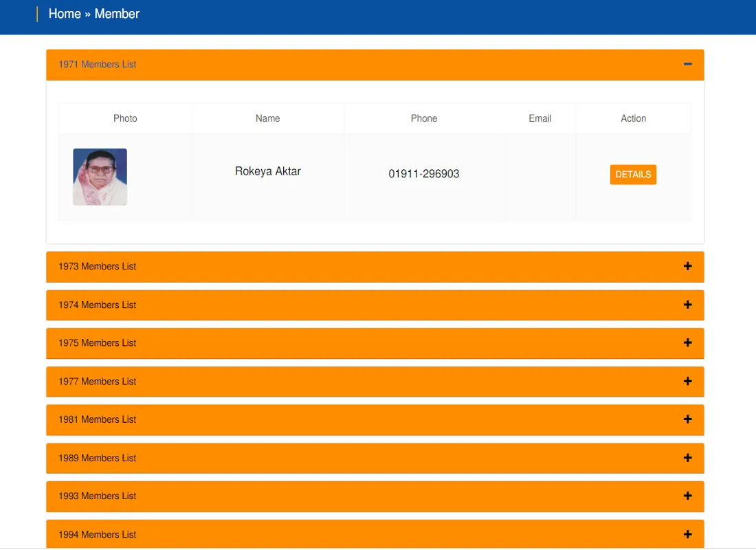
Task: Click the Member breadcrumb text
Action: point(117,14)
